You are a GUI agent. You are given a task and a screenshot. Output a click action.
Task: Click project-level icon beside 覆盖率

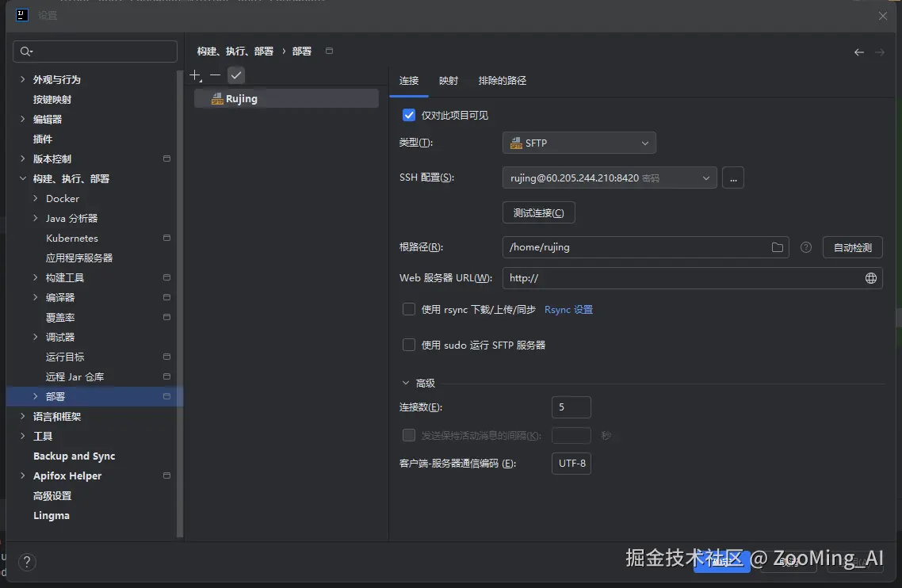point(166,318)
